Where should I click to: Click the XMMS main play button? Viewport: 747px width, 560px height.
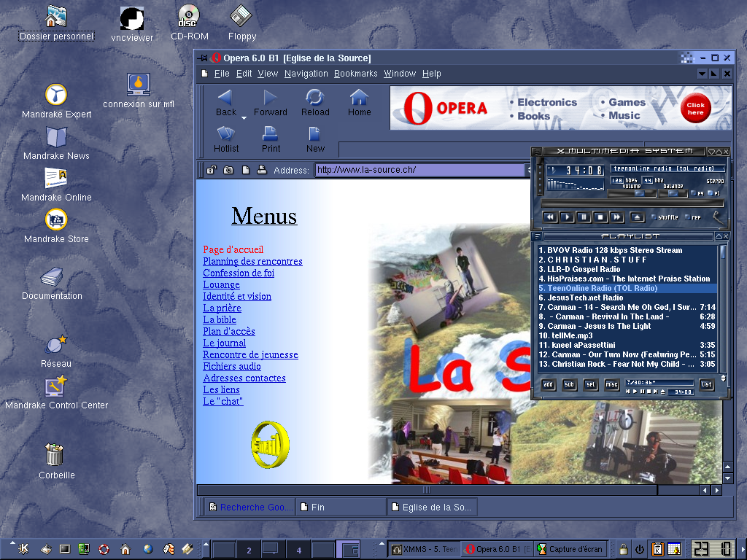coord(567,217)
